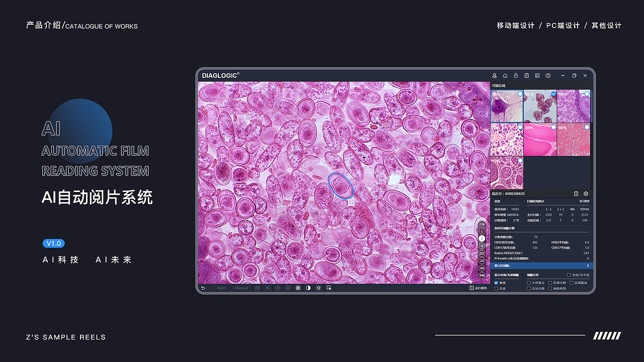Viewport: 644px width, 362px height.
Task: Click the 可疑区域 panel heading
Action: coord(499,85)
